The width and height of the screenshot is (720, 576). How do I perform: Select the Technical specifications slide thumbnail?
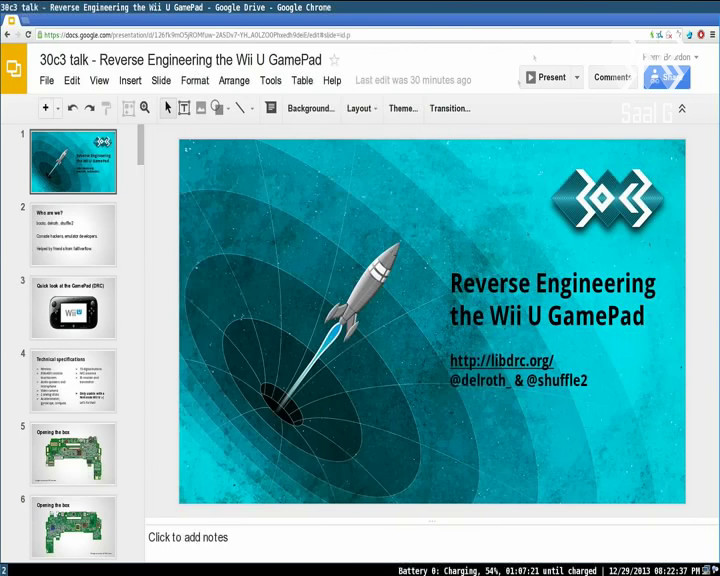tap(73, 380)
